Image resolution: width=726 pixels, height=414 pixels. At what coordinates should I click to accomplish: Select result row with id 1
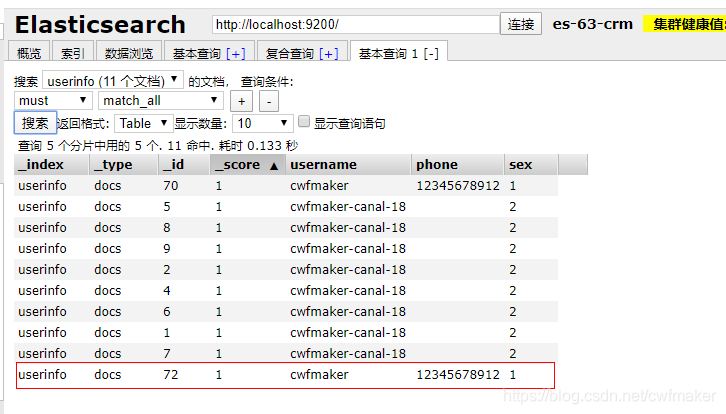(x=286, y=332)
